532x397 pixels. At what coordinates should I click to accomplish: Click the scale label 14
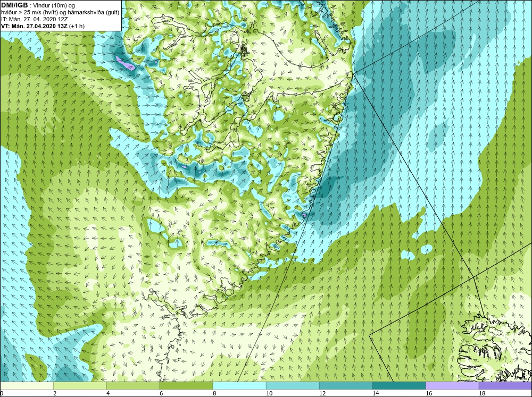click(376, 393)
